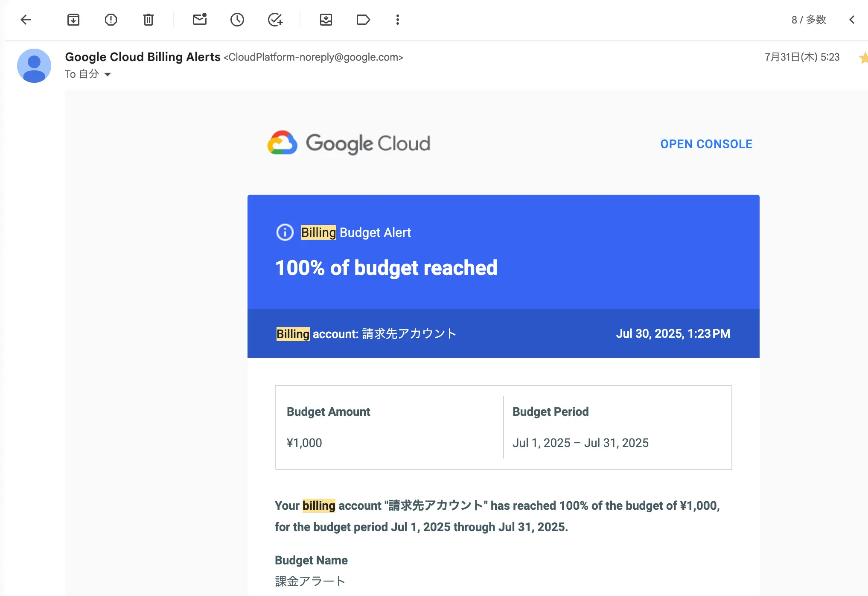Add email to Tasks
This screenshot has height=596, width=868.
(x=275, y=20)
